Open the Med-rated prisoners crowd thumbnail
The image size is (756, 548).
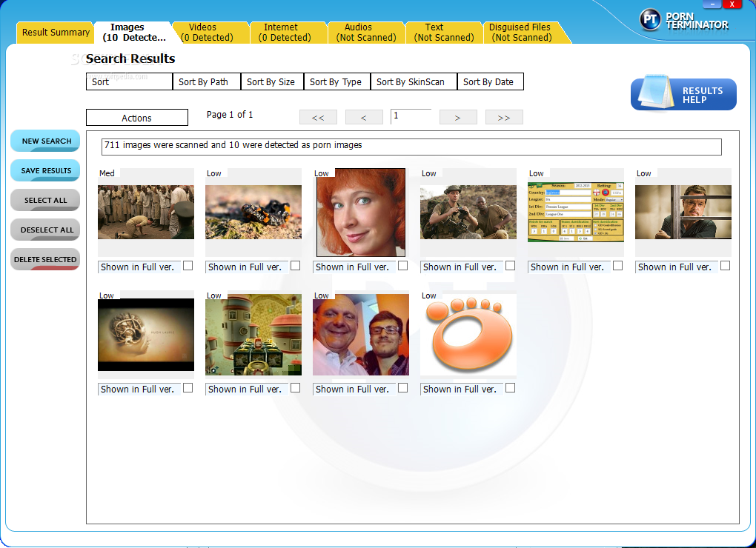tap(146, 213)
